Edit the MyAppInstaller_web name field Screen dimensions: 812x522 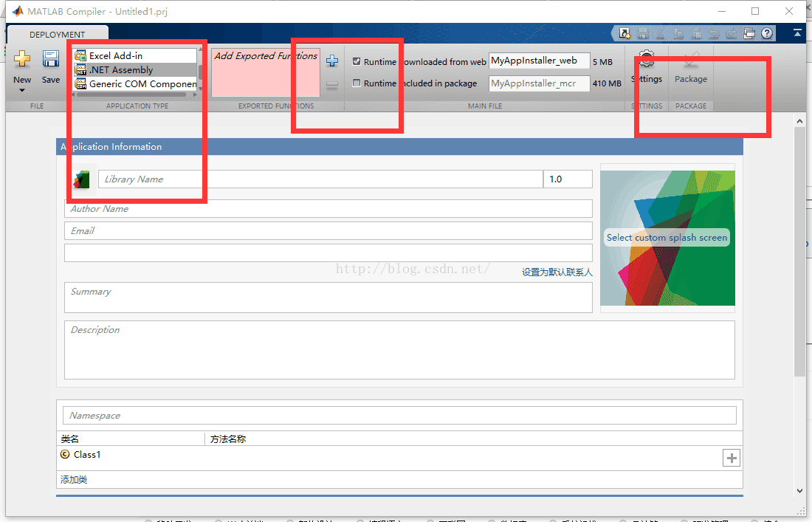(539, 61)
